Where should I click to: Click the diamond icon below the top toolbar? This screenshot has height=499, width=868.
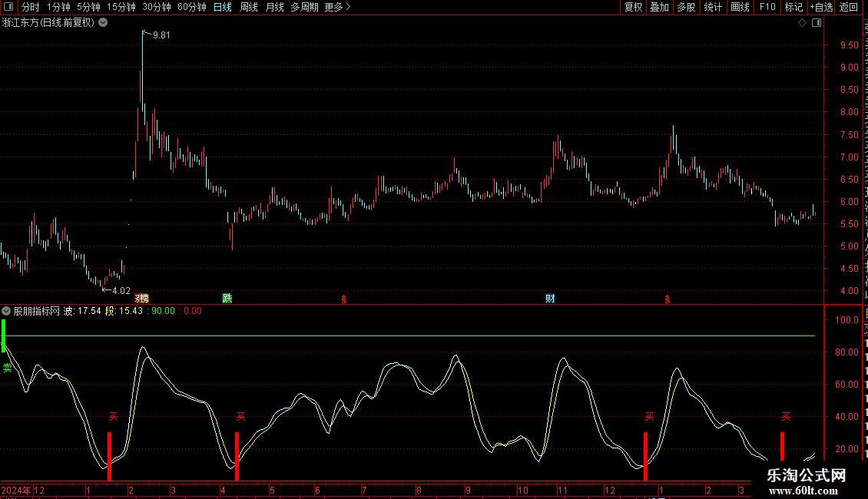click(802, 23)
